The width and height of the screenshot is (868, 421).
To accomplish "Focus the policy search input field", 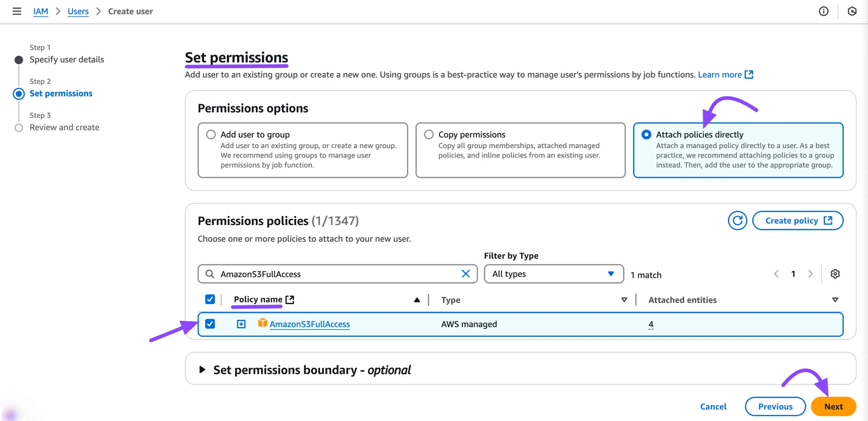I will tap(337, 274).
